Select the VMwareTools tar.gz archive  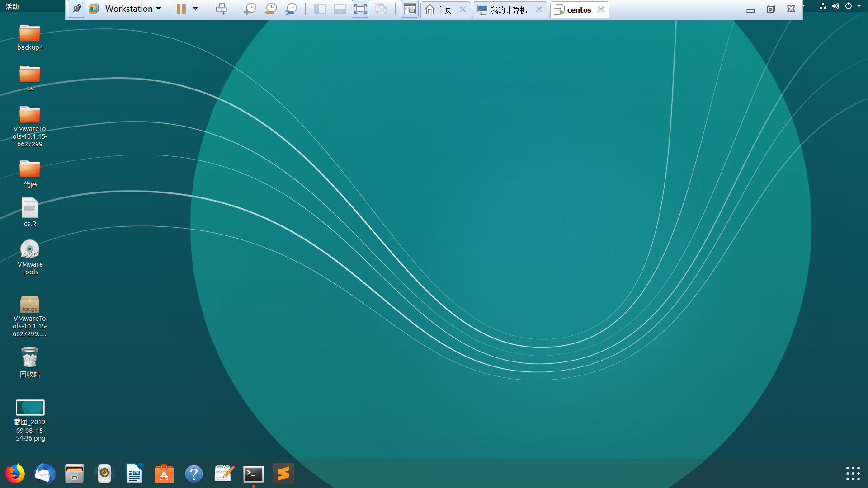click(x=30, y=316)
